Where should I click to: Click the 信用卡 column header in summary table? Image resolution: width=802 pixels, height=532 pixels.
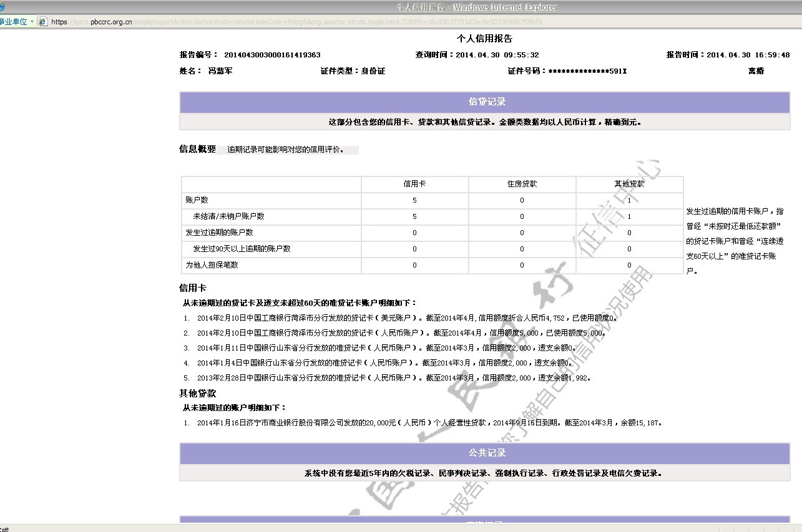pyautogui.click(x=414, y=184)
